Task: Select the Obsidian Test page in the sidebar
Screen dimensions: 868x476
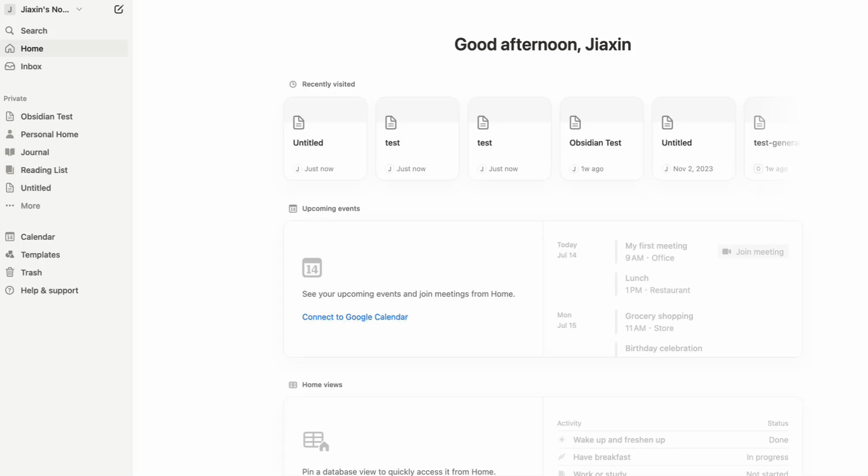Action: point(46,116)
